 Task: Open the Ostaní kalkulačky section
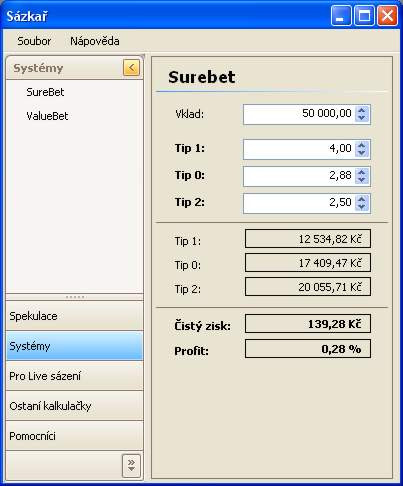(75, 406)
